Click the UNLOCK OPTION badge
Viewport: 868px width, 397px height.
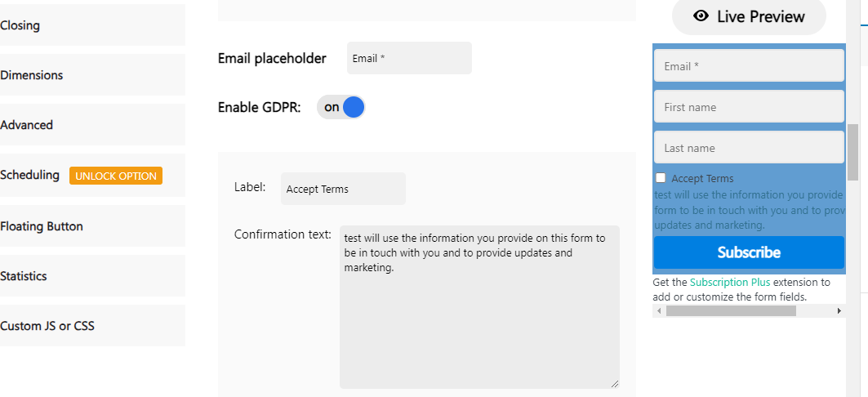tap(116, 176)
